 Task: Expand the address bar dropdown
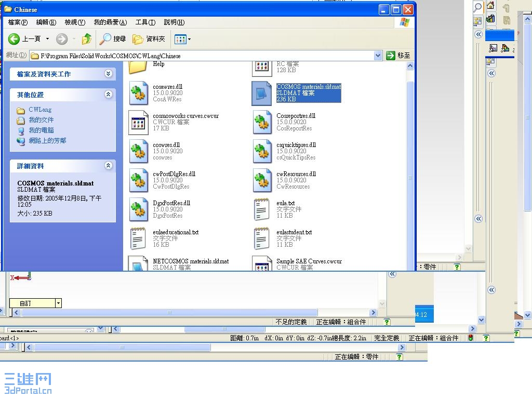(378, 56)
